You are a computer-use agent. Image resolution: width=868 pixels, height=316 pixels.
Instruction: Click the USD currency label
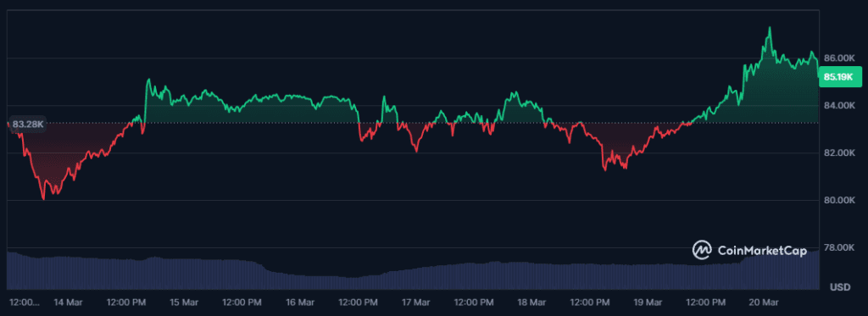point(840,288)
